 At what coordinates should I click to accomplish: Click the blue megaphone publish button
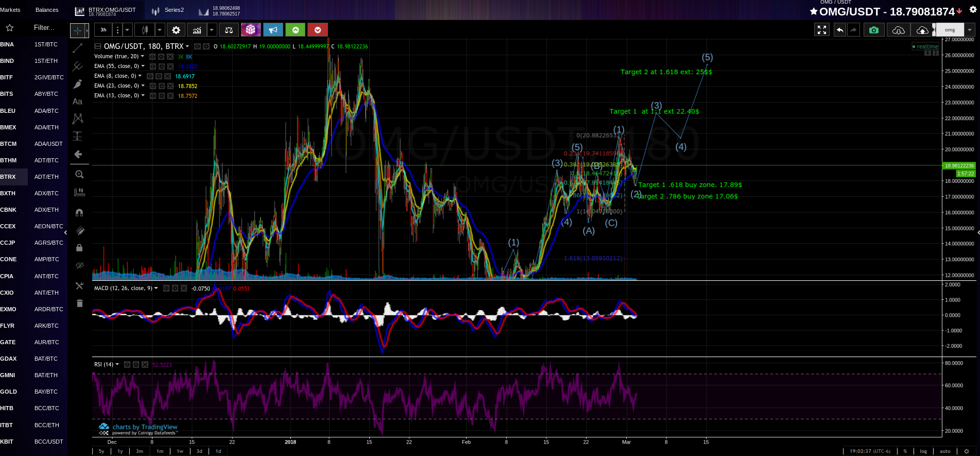pos(273,30)
